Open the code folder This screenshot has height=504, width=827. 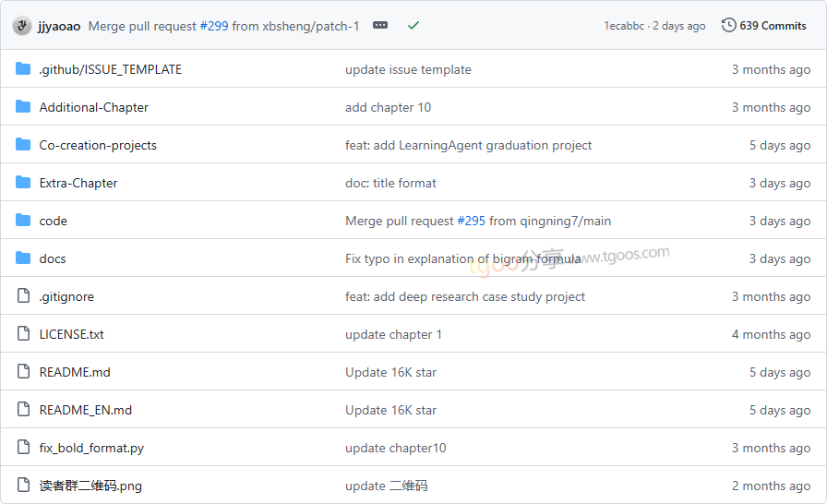[53, 221]
